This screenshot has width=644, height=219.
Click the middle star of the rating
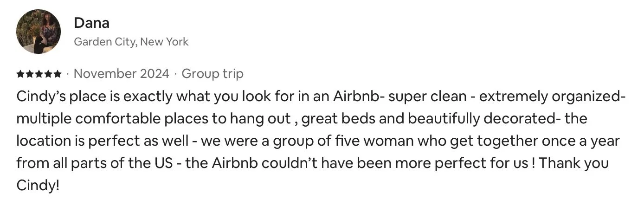(x=39, y=74)
